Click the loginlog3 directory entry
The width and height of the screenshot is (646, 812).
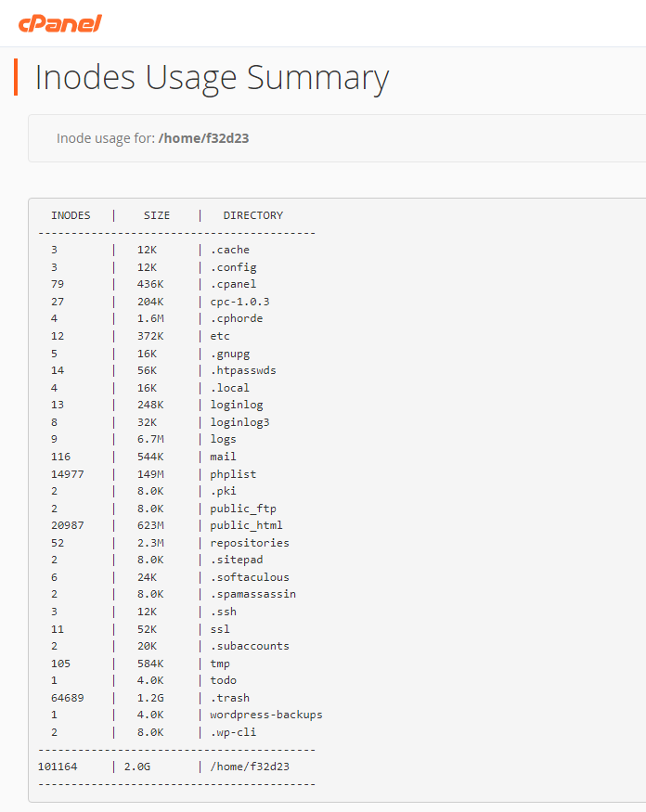coord(239,422)
